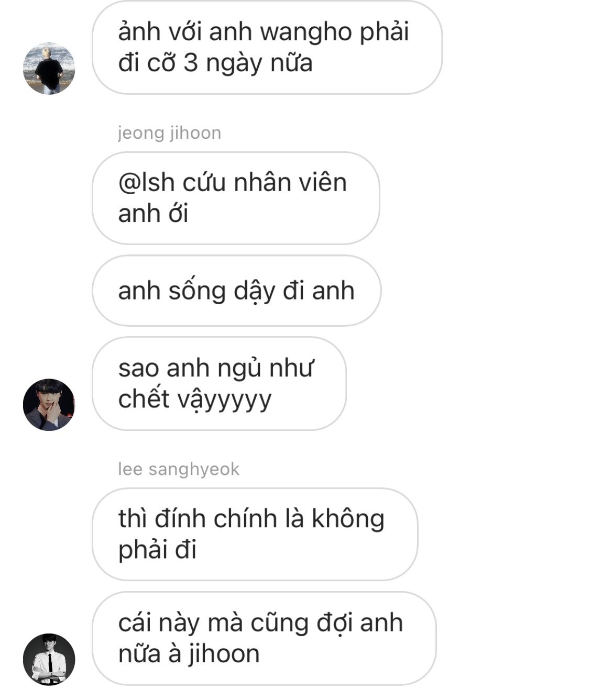The image size is (613, 700).
Task: Select the 'thì đính chính là không' message
Action: (x=255, y=535)
